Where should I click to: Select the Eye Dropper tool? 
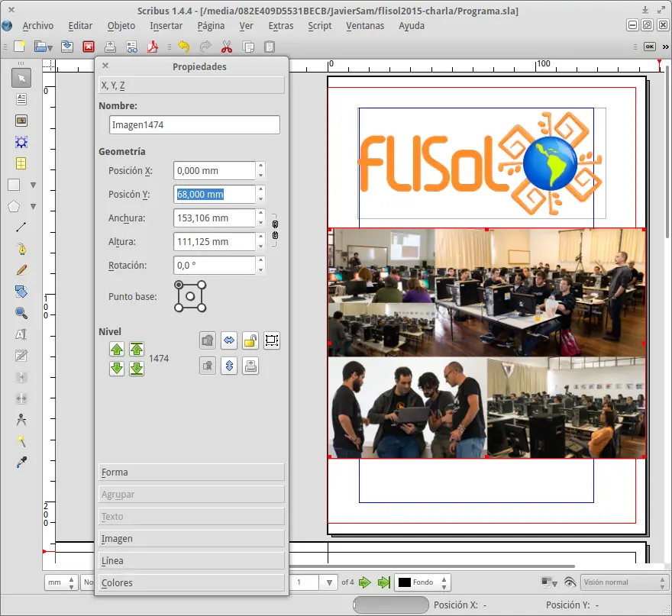click(21, 463)
